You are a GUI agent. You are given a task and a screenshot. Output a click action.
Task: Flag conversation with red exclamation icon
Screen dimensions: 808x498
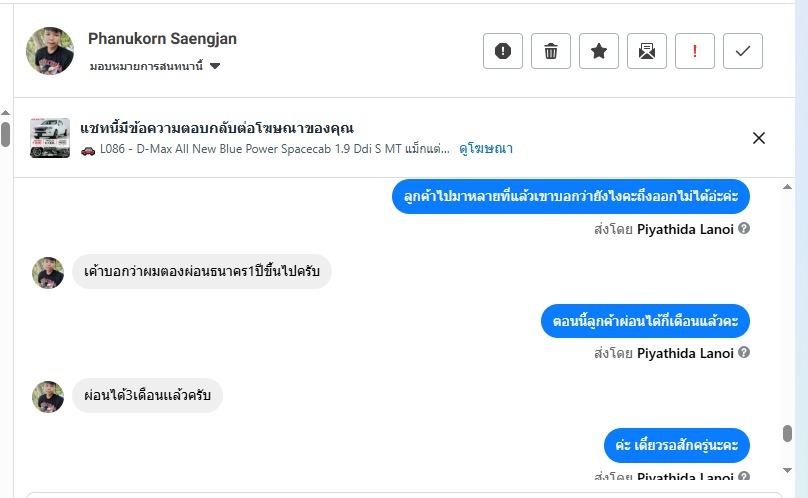pos(695,51)
